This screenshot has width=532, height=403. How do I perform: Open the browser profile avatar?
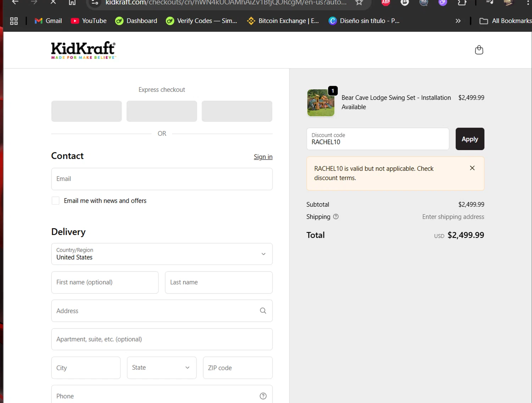pos(508,2)
